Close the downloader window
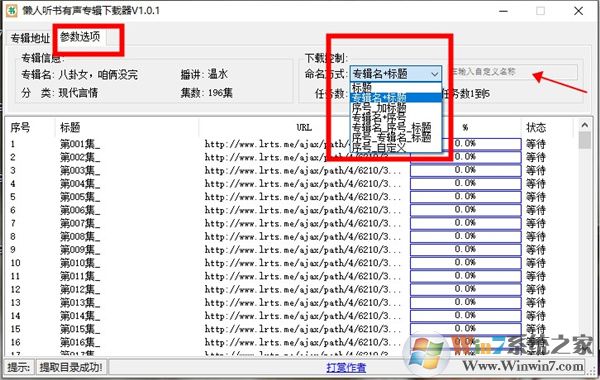Viewport: 600px width, 380px height. click(579, 11)
